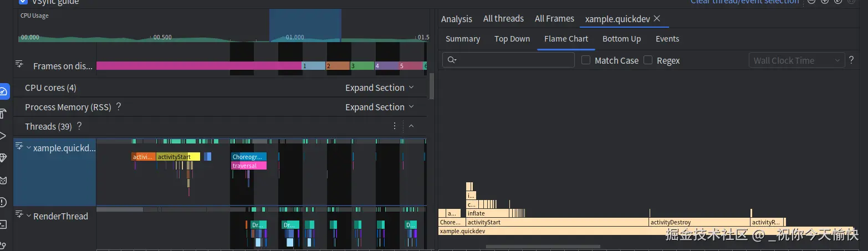The width and height of the screenshot is (868, 251).
Task: Open the Problems warning icon
Action: point(3,202)
